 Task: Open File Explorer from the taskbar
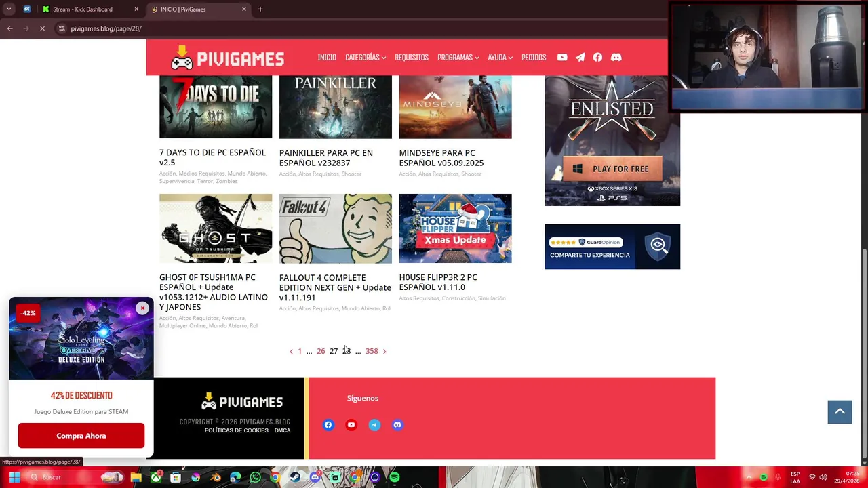coord(136,477)
